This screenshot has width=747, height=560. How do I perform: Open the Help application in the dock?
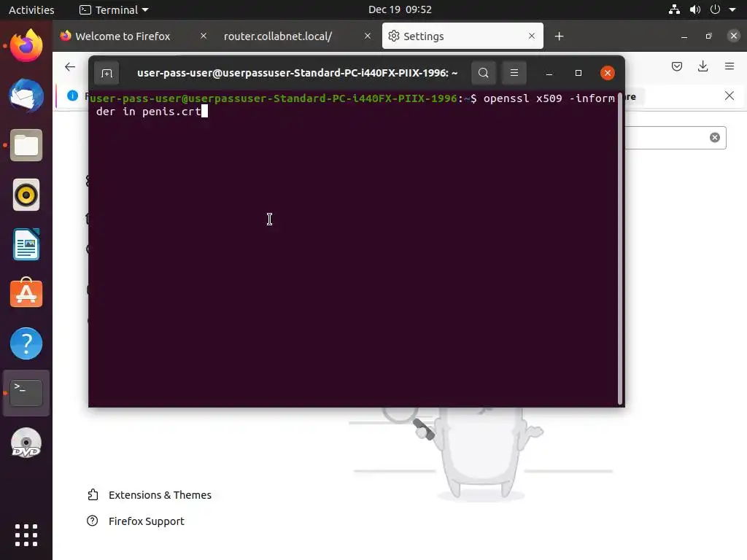point(26,343)
